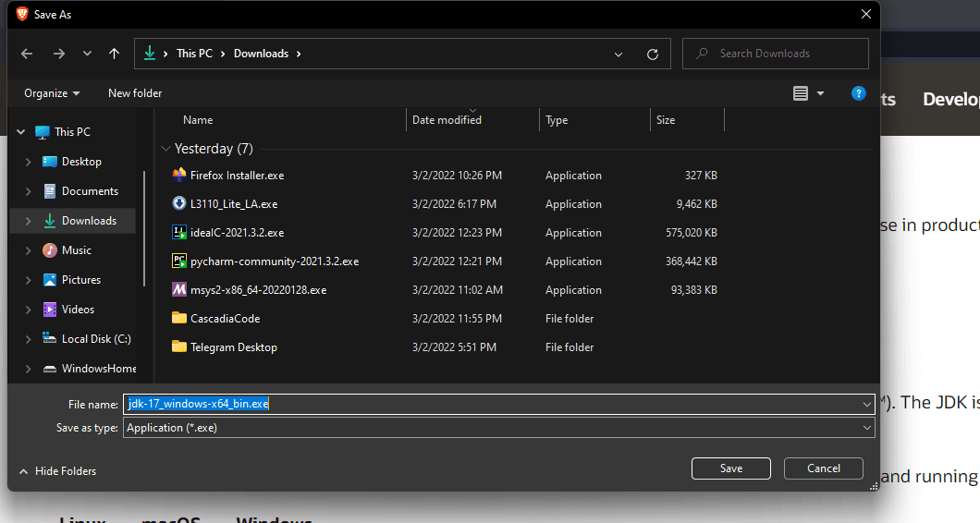Create a New folder
This screenshot has width=980, height=523.
135,93
